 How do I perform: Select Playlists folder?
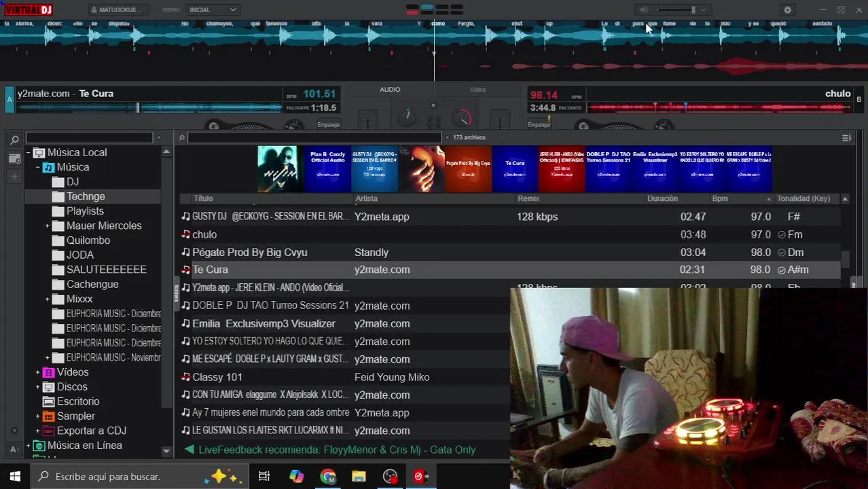point(85,211)
